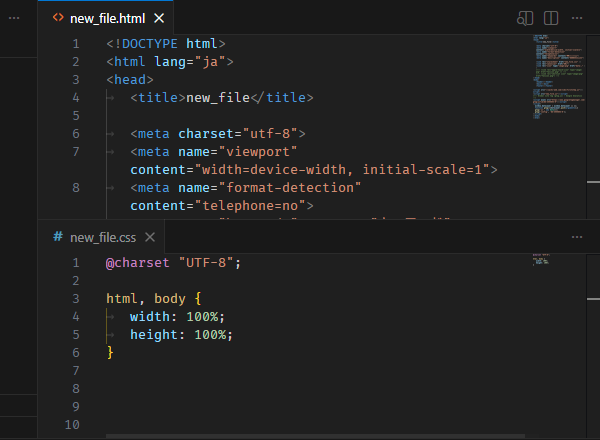Open the side bar ellipsis menu
This screenshot has height=440, width=600.
click(x=14, y=18)
